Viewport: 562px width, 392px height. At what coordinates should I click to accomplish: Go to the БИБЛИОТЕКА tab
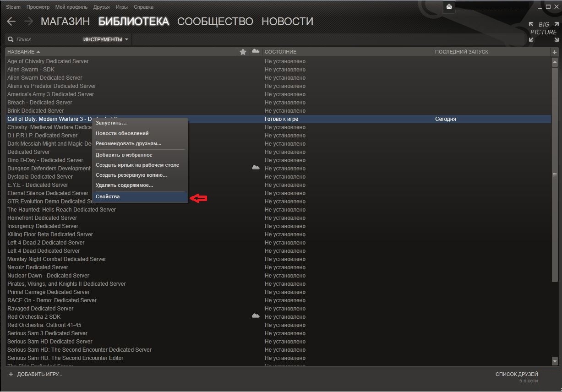click(x=134, y=22)
